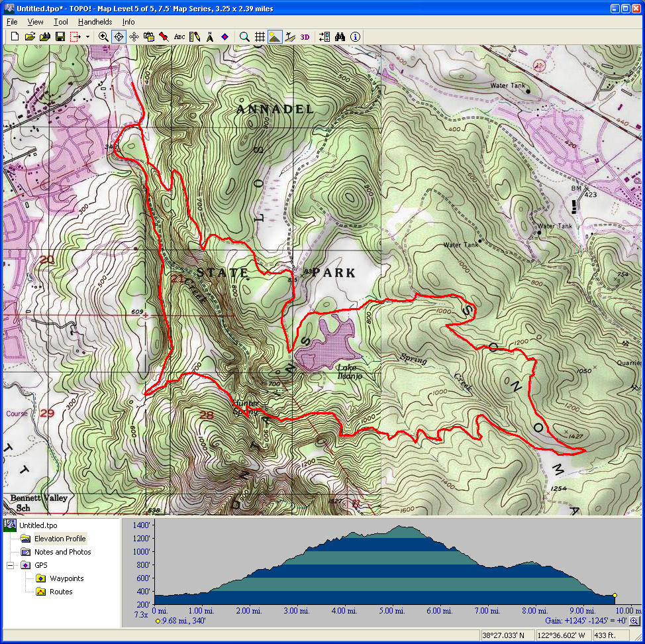Image resolution: width=645 pixels, height=644 pixels.
Task: Collapse the GPS tree node
Action: tap(11, 565)
